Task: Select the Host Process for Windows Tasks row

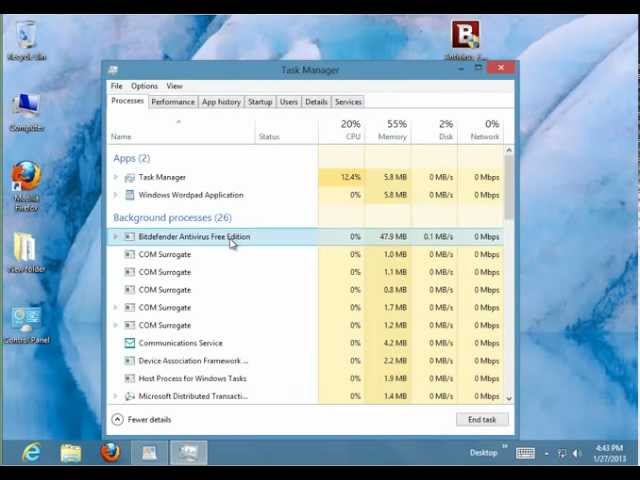Action: [306, 378]
